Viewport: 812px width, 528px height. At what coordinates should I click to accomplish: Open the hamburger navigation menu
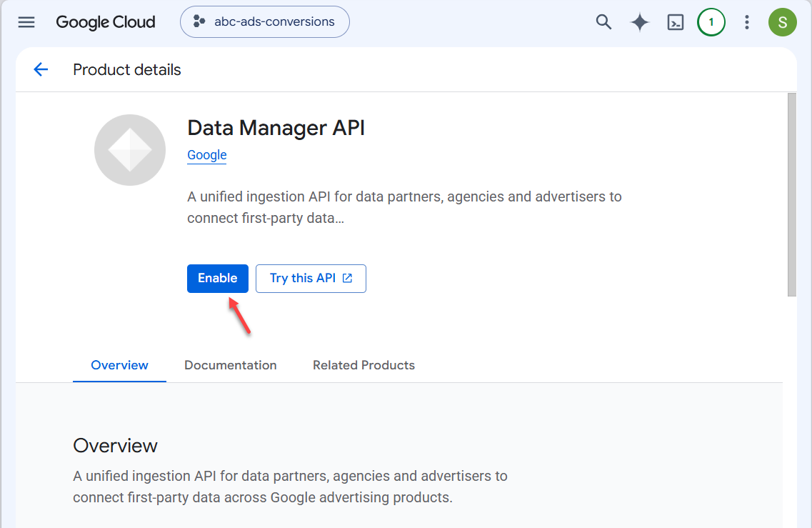(26, 21)
